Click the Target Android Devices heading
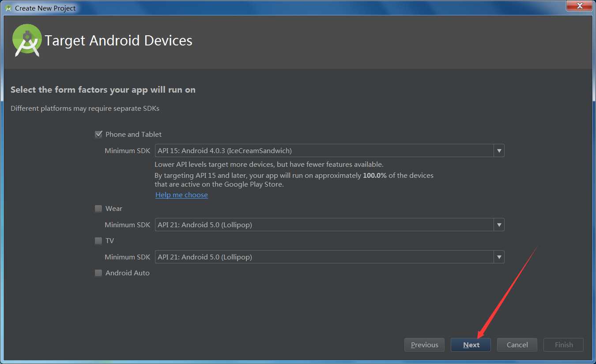Viewport: 596px width, 364px height. tap(118, 41)
